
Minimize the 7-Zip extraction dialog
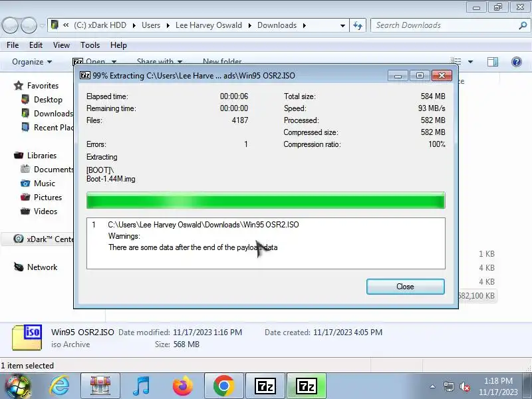pos(398,76)
